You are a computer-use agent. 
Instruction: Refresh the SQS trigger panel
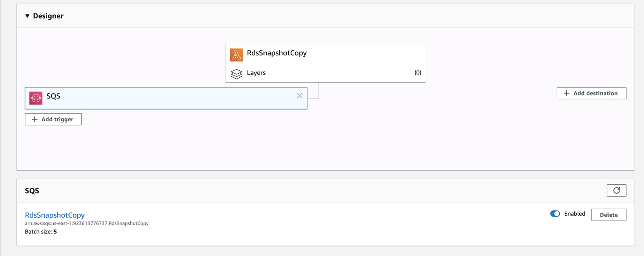[x=616, y=190]
